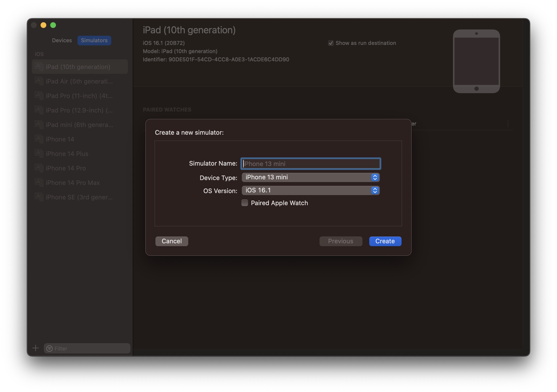Click the iPad mini (6th generation) simulator icon

tap(39, 125)
